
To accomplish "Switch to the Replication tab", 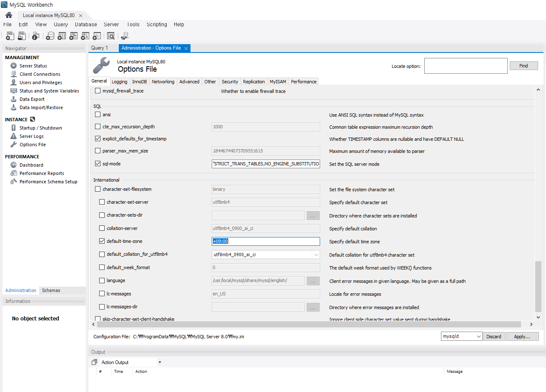I will 254,82.
